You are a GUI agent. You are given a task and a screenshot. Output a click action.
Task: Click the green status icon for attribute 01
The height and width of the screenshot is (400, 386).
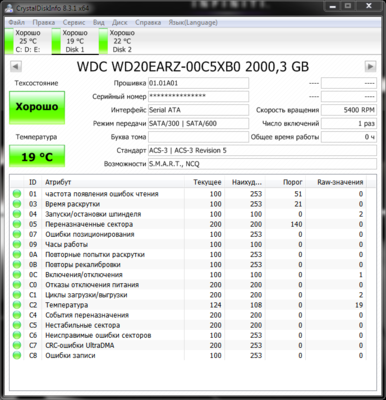pyautogui.click(x=17, y=194)
